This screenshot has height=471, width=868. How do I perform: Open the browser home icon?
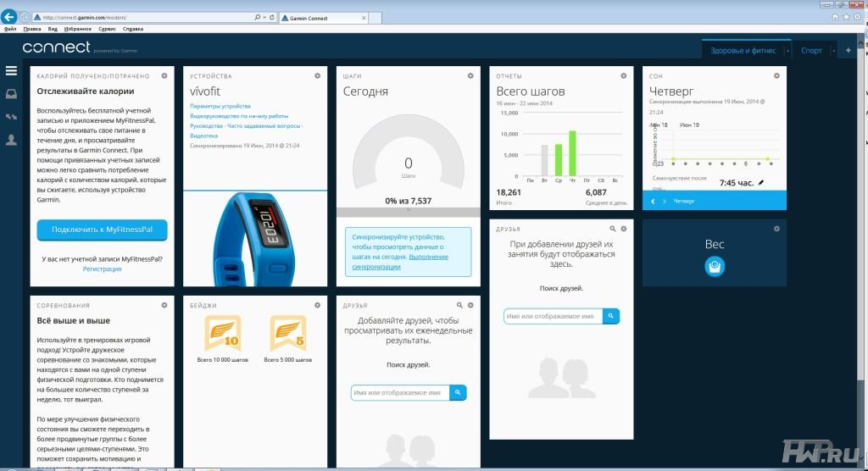[x=835, y=17]
